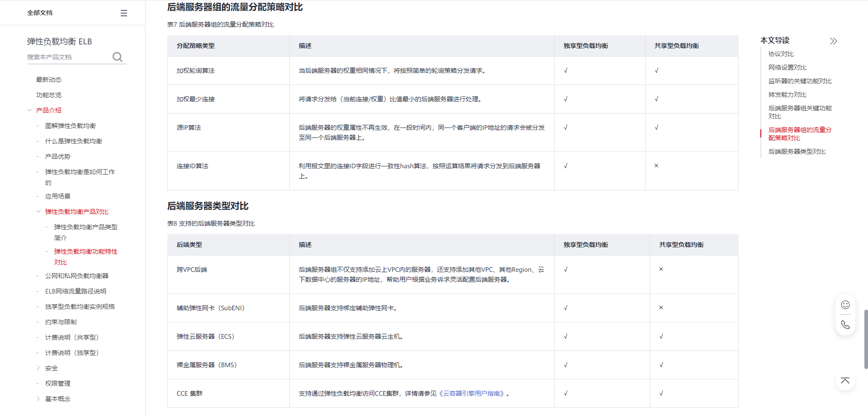Image resolution: width=868 pixels, height=416 pixels.
Task: Collapse the 产品介绍 tree section
Action: (29, 110)
